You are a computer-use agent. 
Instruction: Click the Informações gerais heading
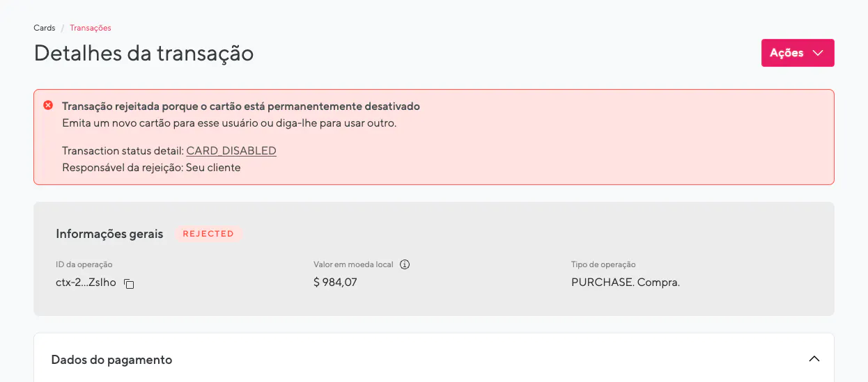(x=109, y=234)
